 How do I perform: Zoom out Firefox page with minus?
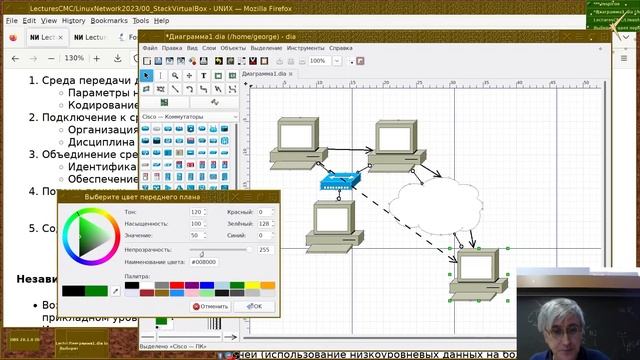click(51, 59)
